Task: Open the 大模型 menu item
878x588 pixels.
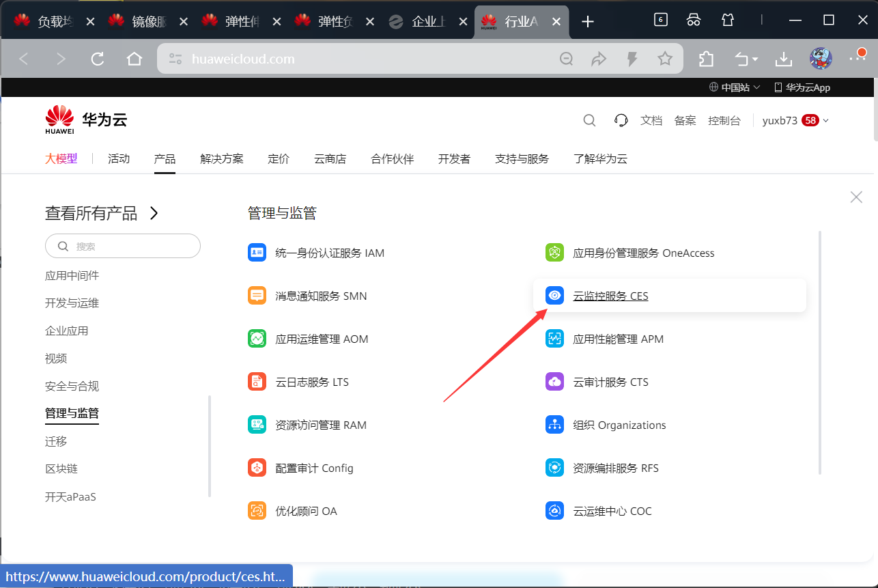Action: coord(61,158)
